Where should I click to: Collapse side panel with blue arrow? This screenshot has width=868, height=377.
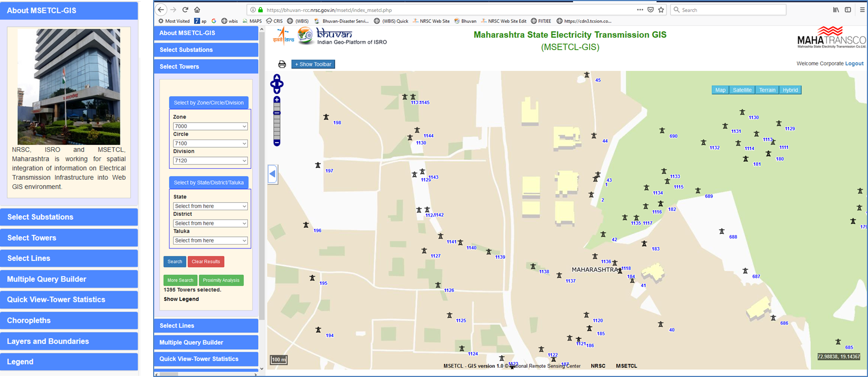tap(272, 174)
